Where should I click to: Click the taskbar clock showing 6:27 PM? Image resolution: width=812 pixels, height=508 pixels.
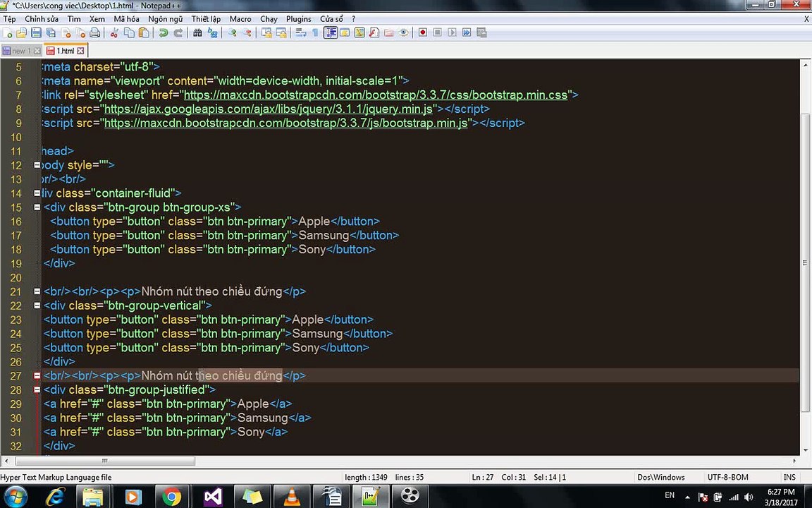(781, 492)
